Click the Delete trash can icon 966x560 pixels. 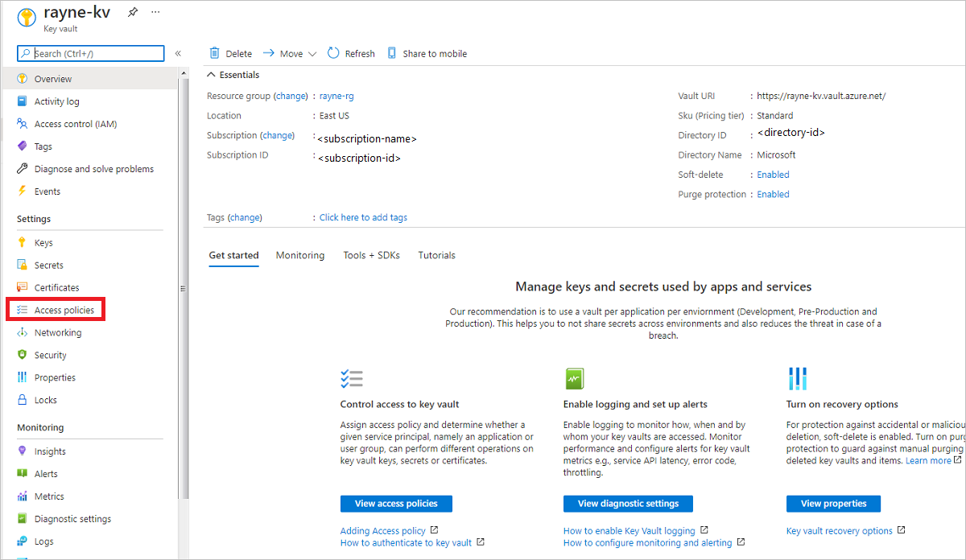(x=214, y=53)
